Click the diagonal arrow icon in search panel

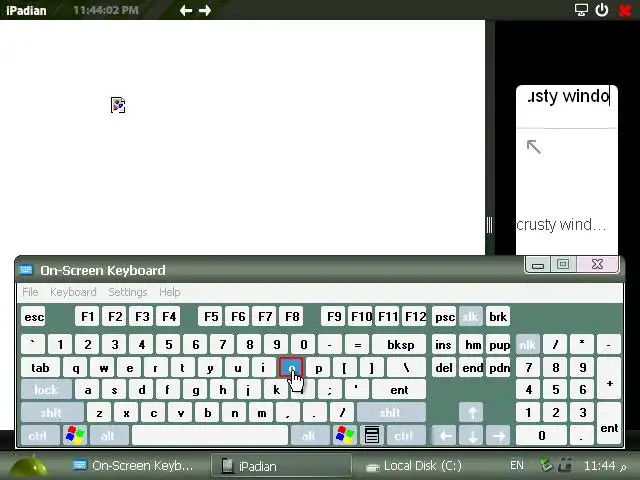(534, 147)
